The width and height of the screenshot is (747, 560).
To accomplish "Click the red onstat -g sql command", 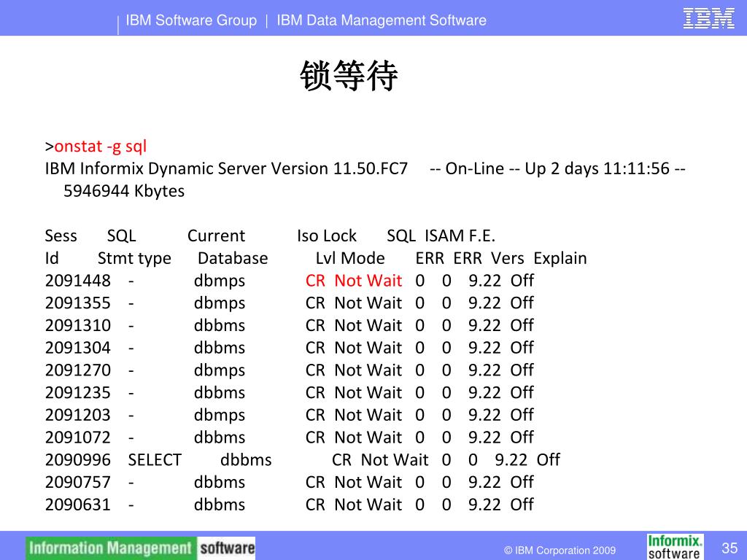I will pyautogui.click(x=101, y=146).
